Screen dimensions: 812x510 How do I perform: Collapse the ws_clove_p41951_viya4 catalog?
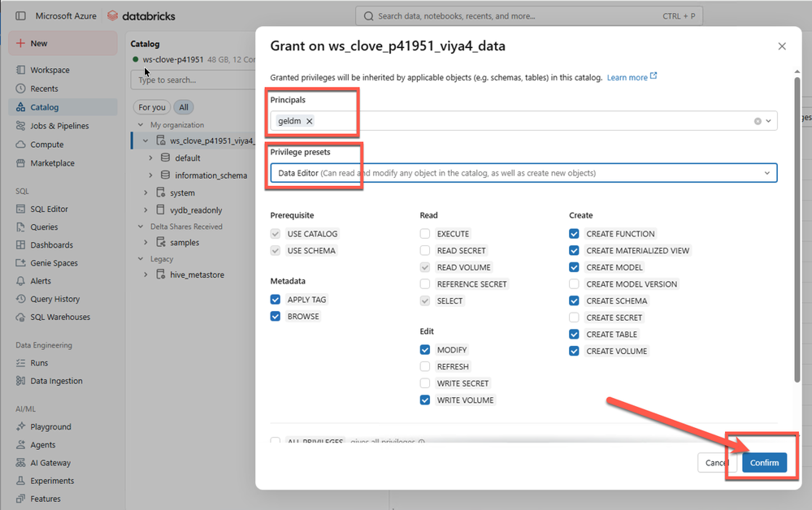[x=145, y=140]
